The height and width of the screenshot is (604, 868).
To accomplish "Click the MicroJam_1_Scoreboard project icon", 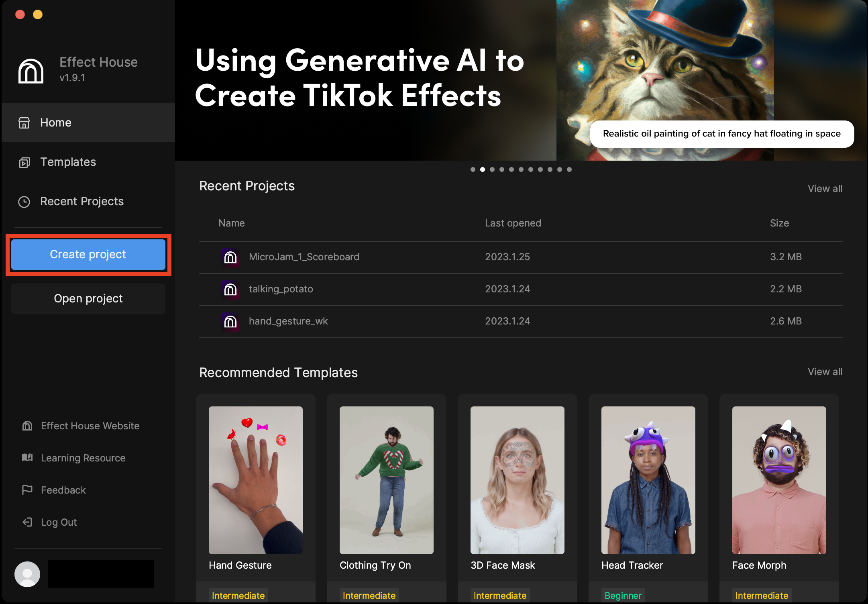I will click(x=230, y=257).
